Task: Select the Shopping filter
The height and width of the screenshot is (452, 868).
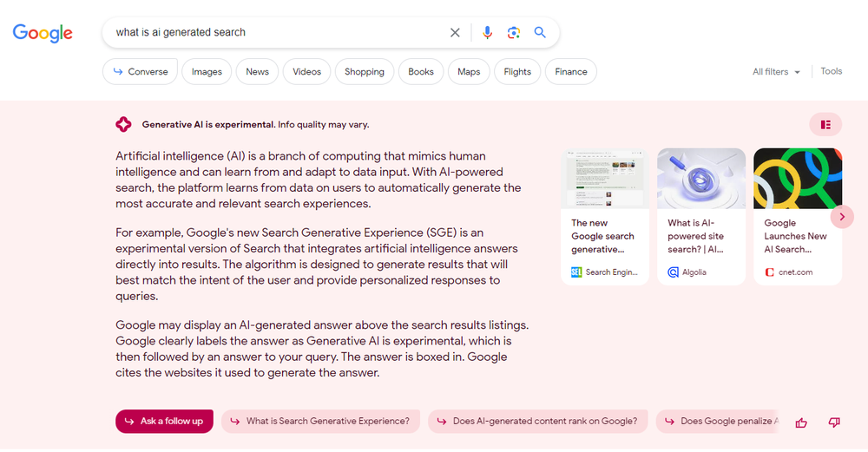Action: [x=365, y=71]
